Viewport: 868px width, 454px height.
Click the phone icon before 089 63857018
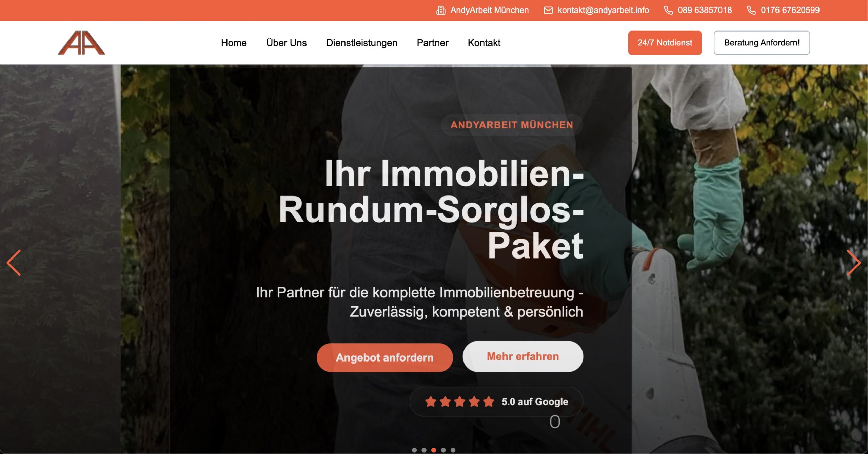[x=668, y=10]
